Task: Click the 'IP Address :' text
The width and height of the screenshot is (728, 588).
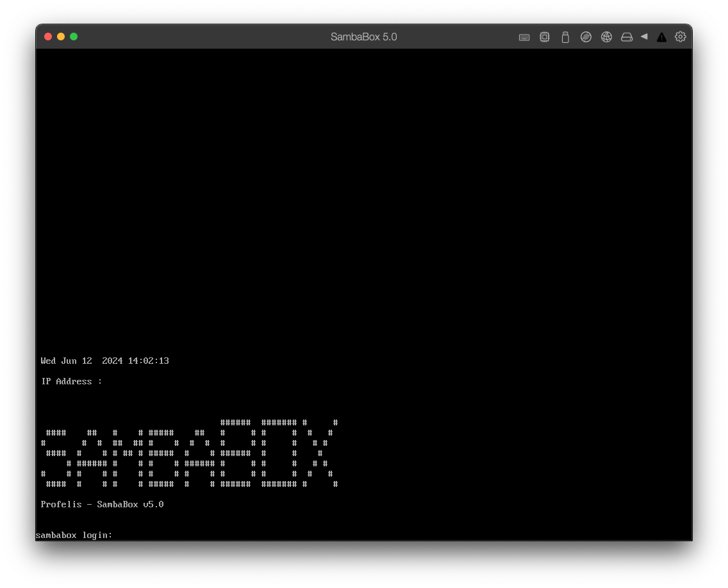Action: click(x=72, y=381)
